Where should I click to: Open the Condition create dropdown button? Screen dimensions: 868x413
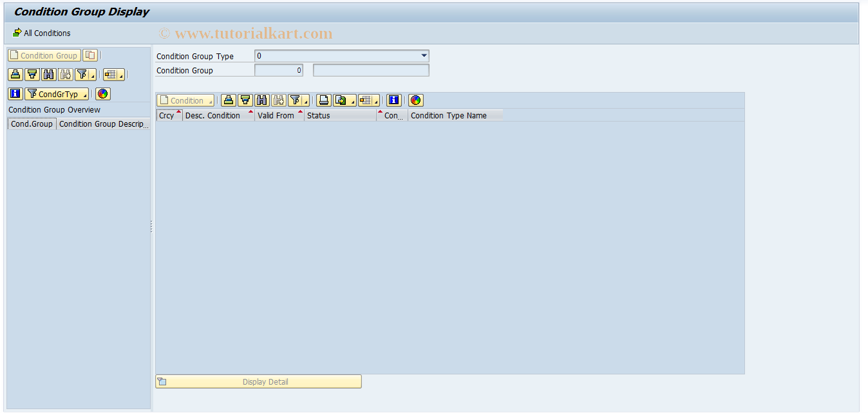[x=186, y=100]
